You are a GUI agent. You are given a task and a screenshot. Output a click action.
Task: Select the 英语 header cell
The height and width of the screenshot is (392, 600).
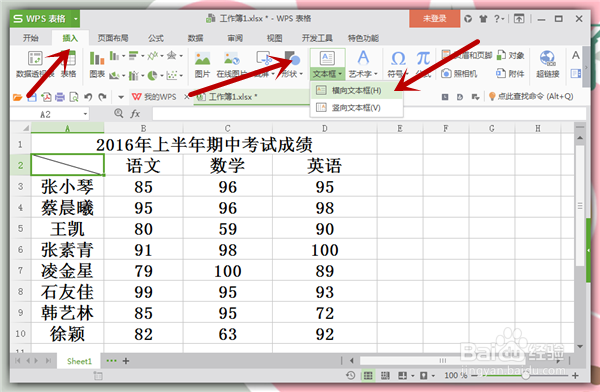click(324, 165)
